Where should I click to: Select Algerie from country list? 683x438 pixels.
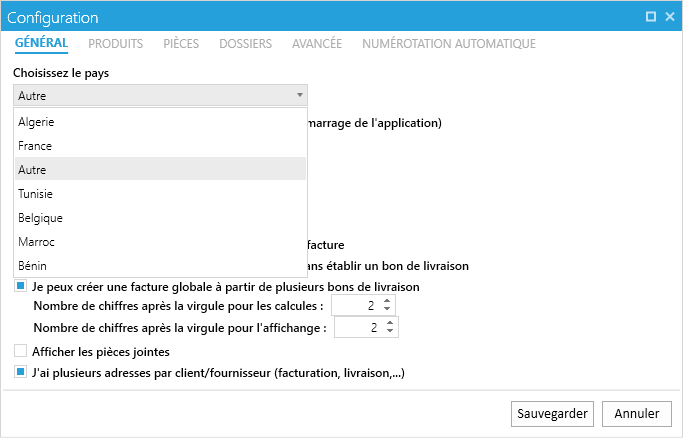36,122
